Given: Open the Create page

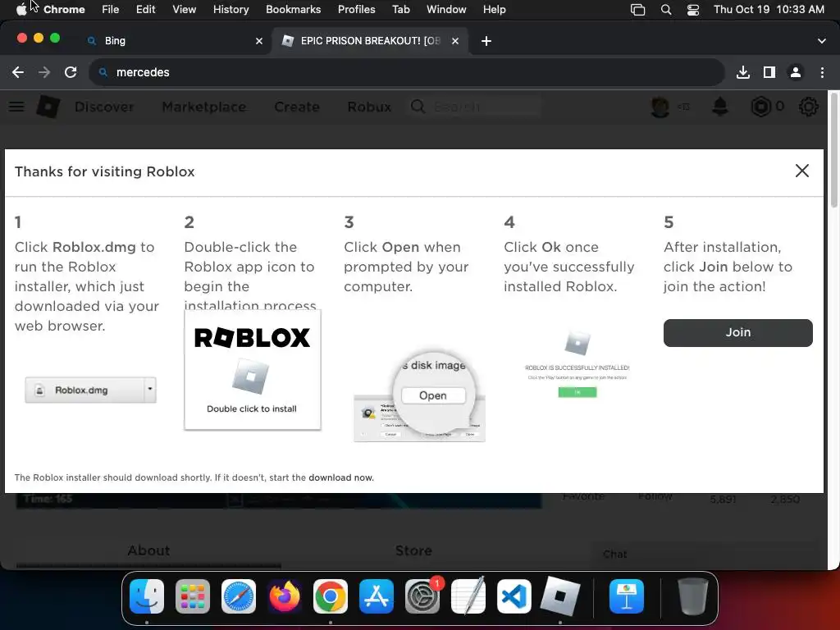Looking at the screenshot, I should [x=297, y=107].
